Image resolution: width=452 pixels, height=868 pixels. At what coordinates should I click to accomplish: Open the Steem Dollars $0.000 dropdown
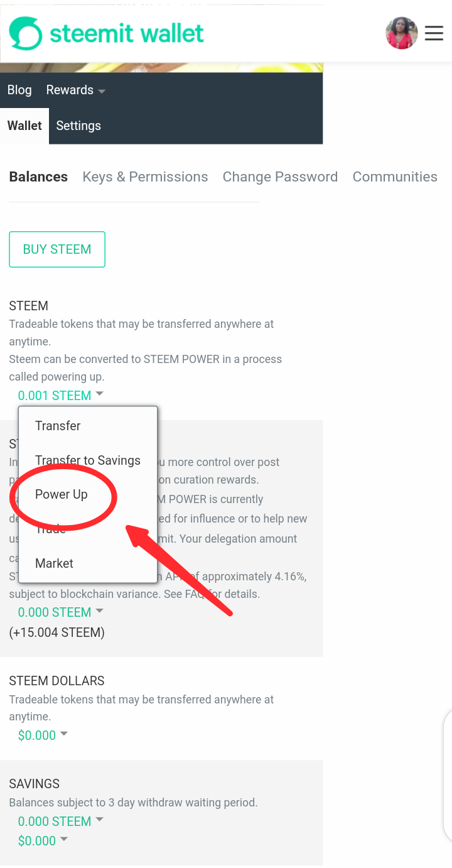point(43,735)
